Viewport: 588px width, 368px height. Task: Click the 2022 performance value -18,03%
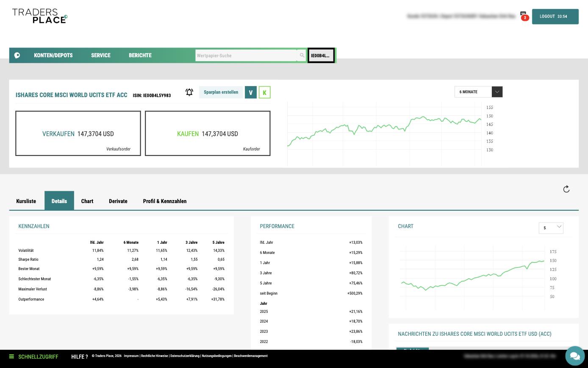[356, 342]
